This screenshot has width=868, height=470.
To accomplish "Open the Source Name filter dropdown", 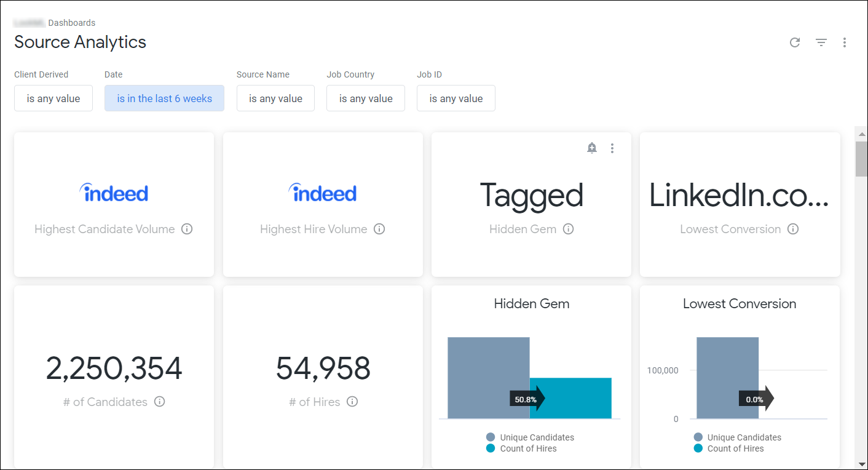I will 275,98.
